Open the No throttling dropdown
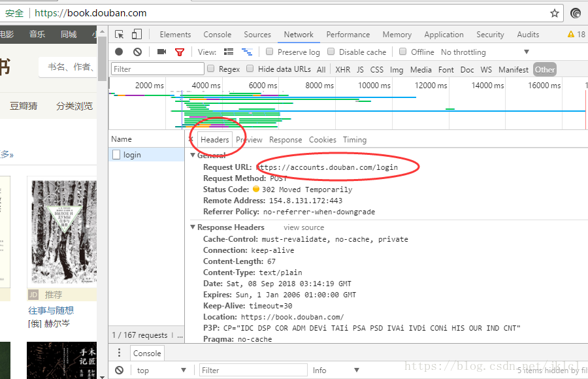Viewport: 588px width, 379px height. click(485, 52)
